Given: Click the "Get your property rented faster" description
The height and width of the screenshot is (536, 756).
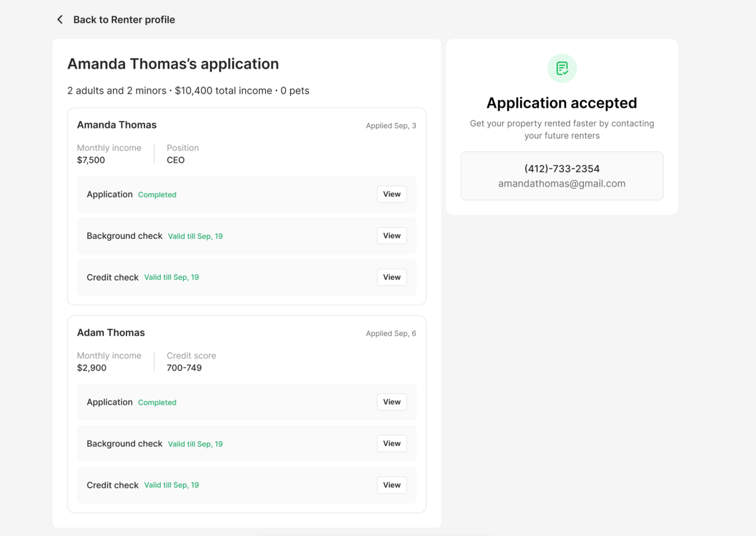Looking at the screenshot, I should tap(562, 129).
